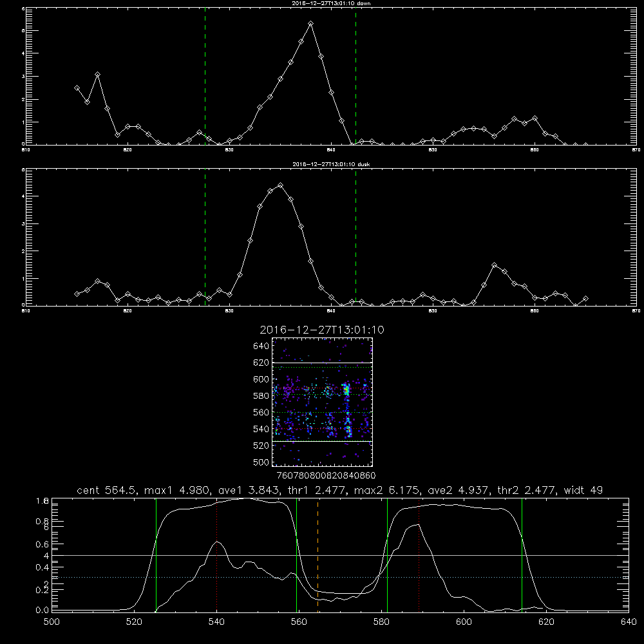This screenshot has height=644, width=644.
Task: Click 'ave2 4.937' in the stats header
Action: click(459, 490)
